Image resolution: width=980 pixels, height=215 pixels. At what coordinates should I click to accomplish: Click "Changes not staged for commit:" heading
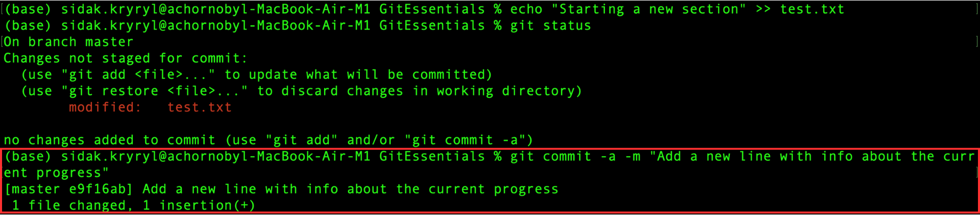tap(126, 58)
